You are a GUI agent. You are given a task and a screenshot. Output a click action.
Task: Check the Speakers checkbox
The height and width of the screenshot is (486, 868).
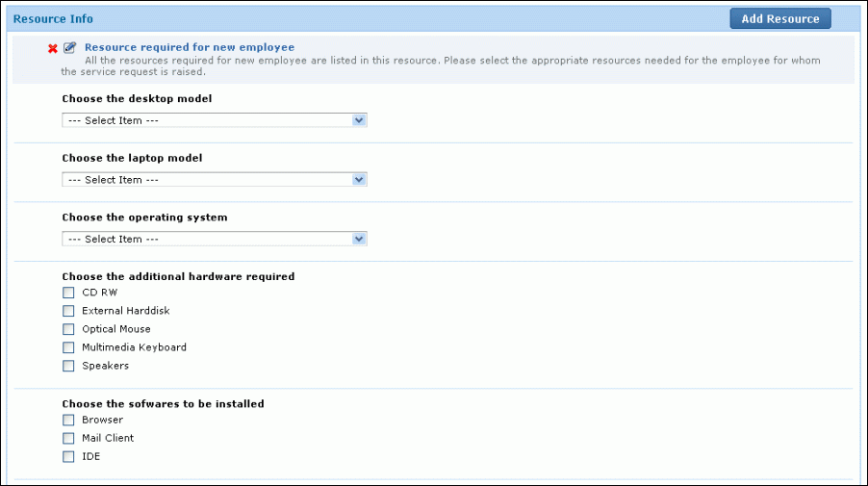68,366
